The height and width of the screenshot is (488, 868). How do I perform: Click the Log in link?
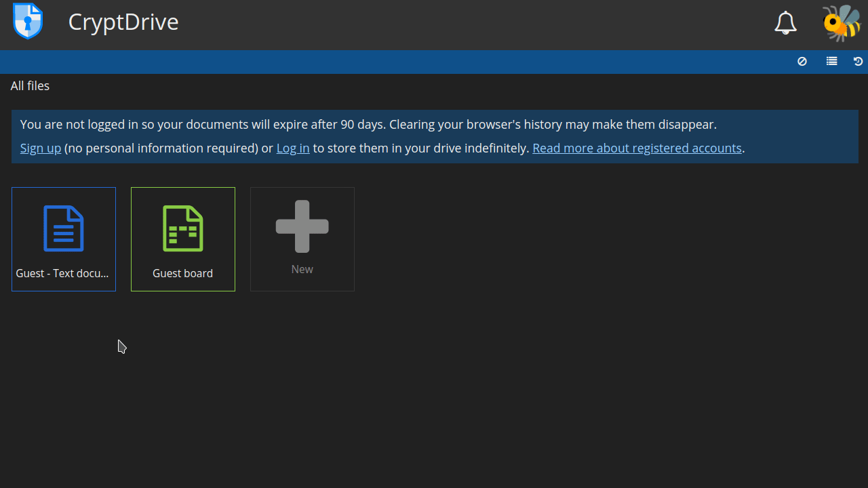click(x=293, y=148)
